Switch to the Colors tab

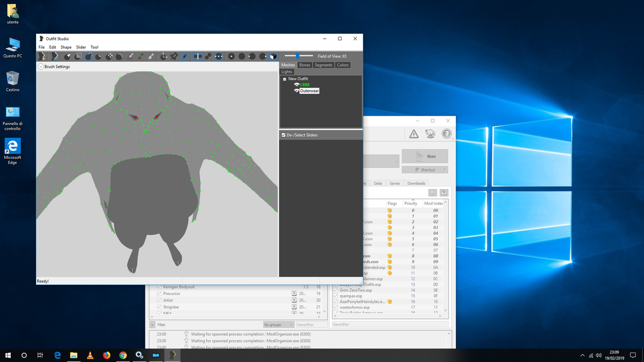click(343, 65)
